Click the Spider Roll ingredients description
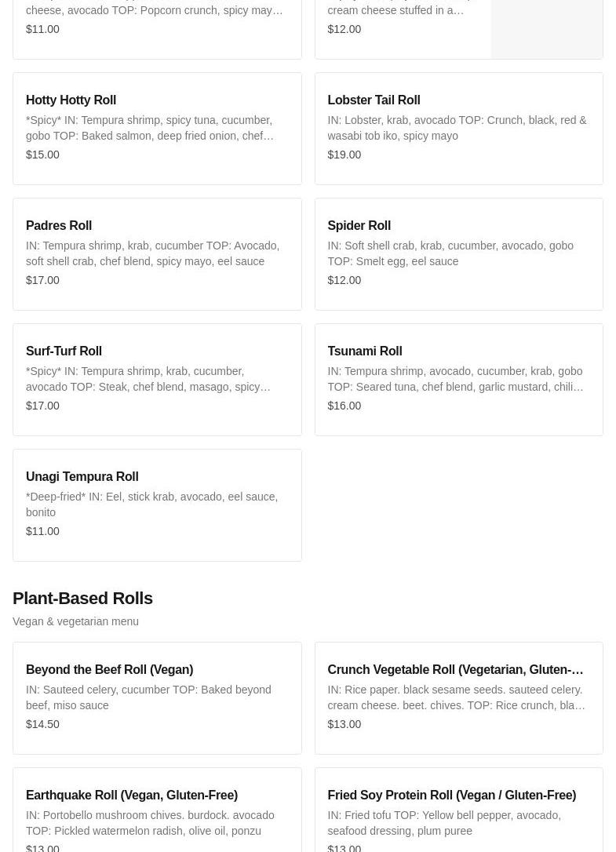The image size is (616, 852). pos(450,253)
